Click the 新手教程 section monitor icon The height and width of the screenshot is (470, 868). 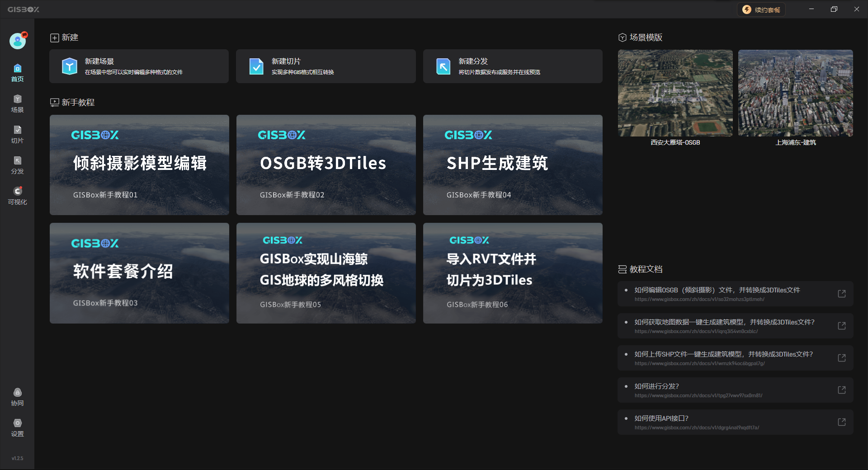click(x=55, y=103)
